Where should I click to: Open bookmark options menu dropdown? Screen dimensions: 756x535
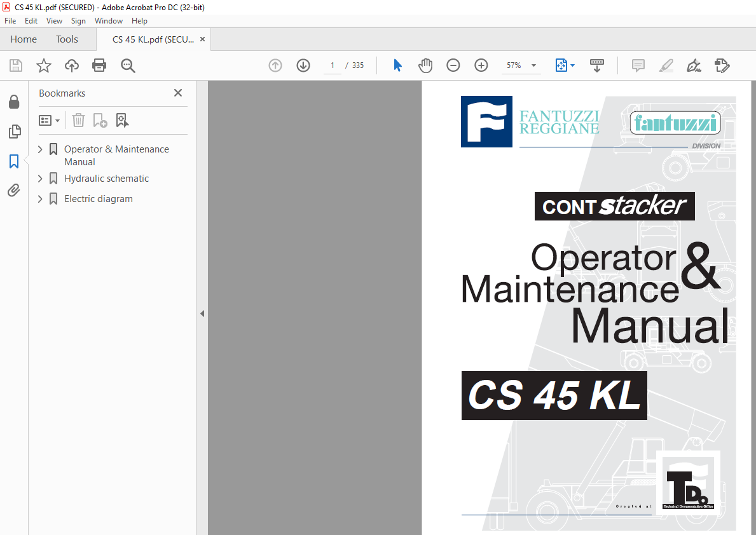coord(49,121)
